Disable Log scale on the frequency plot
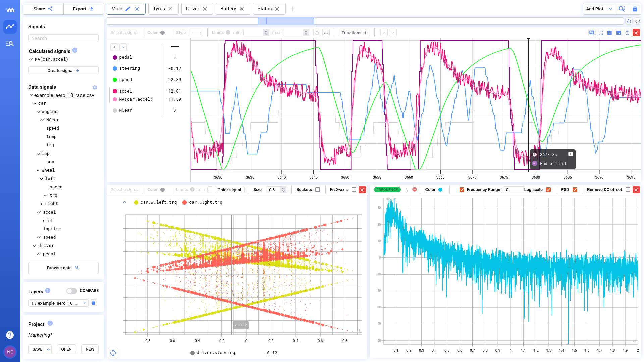Screen dimensions: 644x362 tap(548, 190)
